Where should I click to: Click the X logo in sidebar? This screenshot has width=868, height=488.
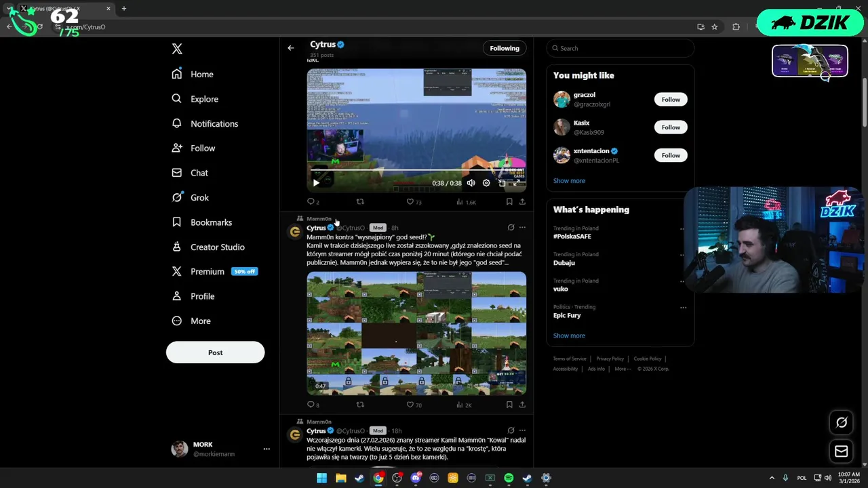[x=177, y=49]
